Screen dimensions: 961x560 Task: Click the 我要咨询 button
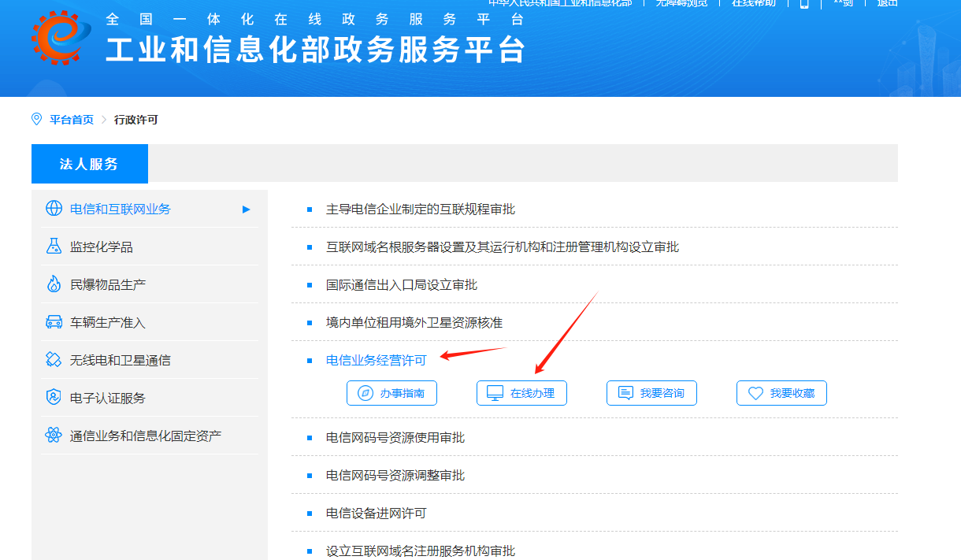(651, 393)
